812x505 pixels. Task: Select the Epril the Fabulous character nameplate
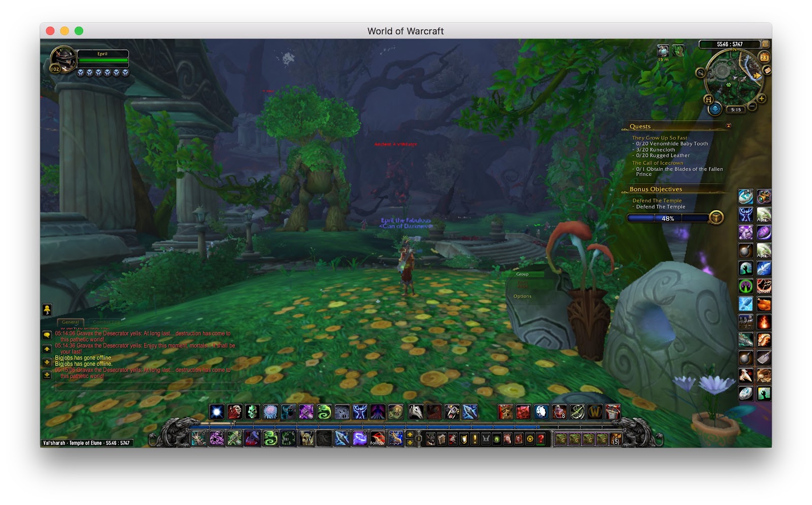tap(406, 223)
